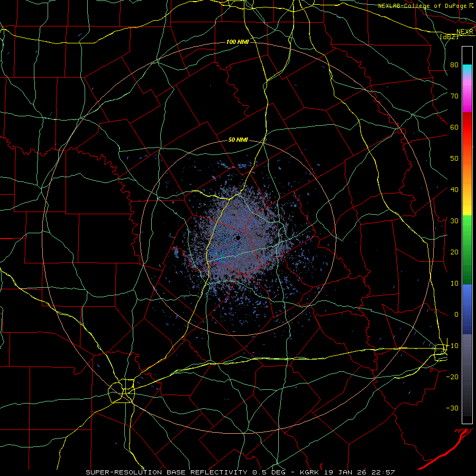
Task: Click the 80 value on dBZ scale
Action: 454,65
